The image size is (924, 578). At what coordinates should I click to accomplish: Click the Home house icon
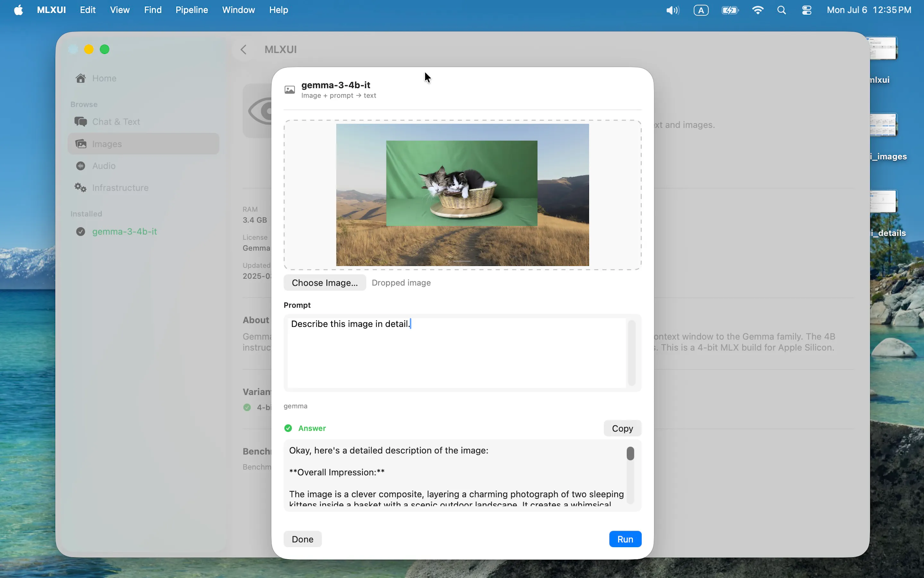coord(81,78)
